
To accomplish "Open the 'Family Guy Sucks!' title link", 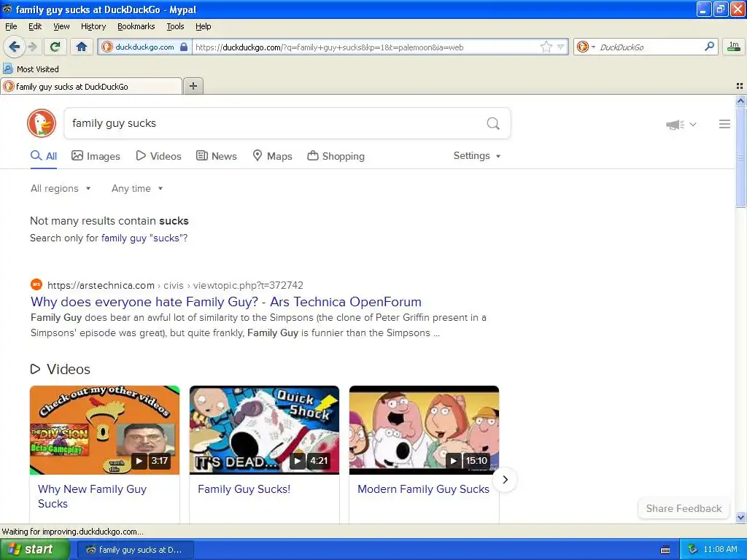I will [x=244, y=489].
